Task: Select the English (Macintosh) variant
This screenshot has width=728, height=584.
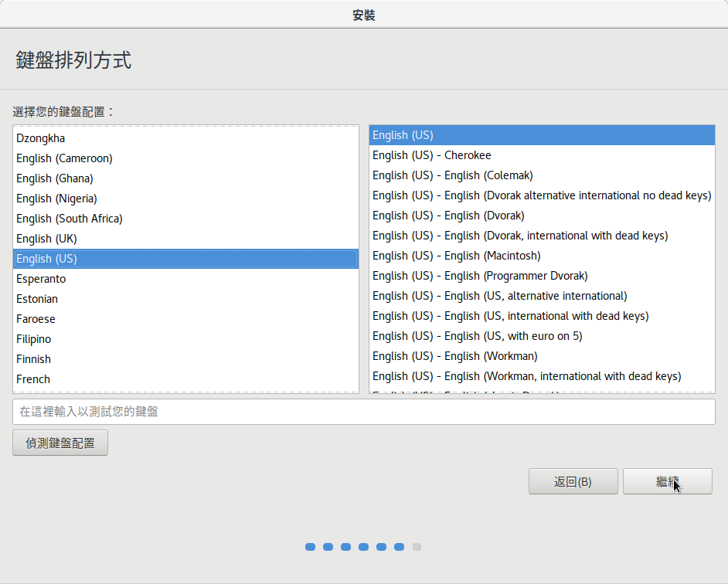Action: 456,256
